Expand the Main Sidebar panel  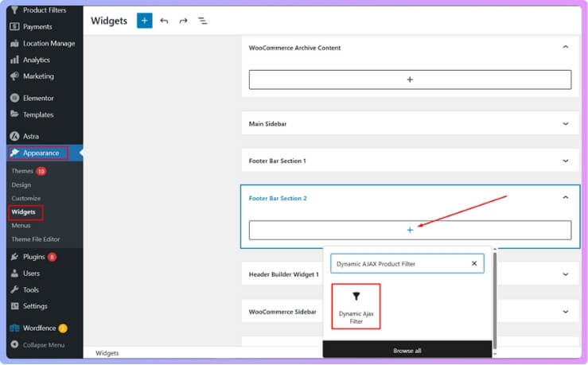[566, 124]
